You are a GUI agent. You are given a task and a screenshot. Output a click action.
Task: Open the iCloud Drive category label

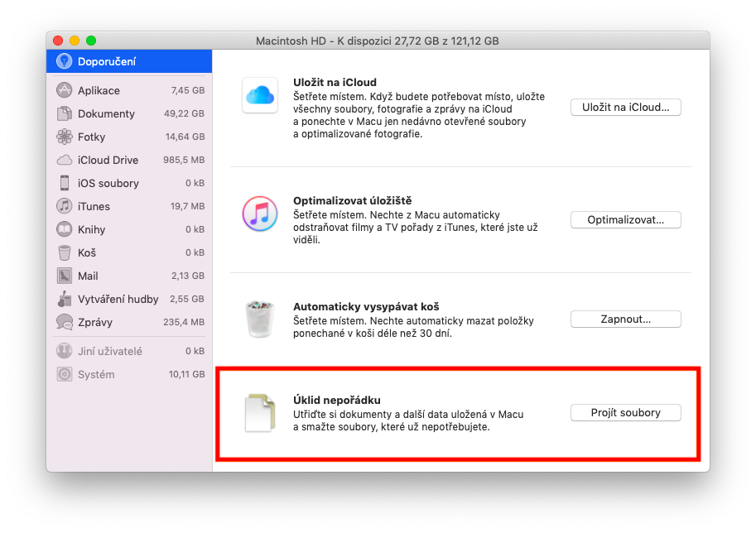click(108, 160)
